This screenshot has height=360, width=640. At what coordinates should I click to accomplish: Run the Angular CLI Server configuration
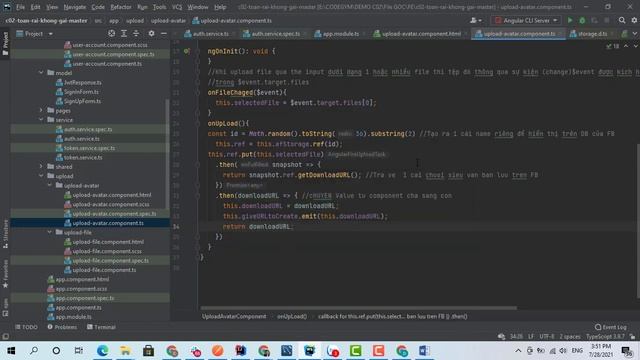click(570, 20)
